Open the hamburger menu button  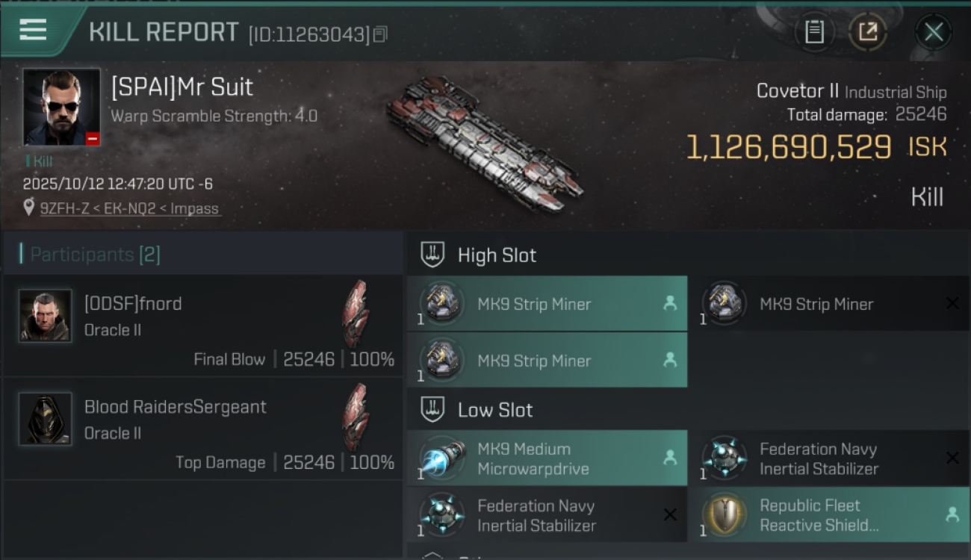point(34,31)
